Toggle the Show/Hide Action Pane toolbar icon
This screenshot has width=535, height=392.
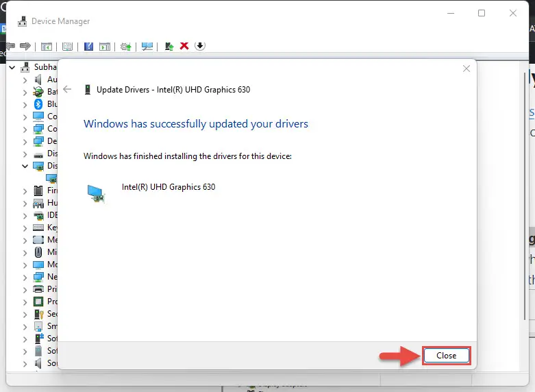tap(105, 46)
